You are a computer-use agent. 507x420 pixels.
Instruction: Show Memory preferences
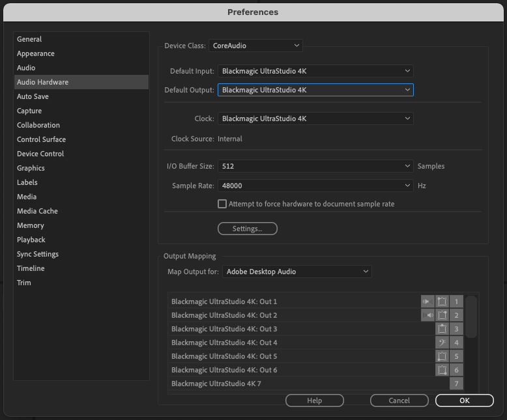point(81,225)
